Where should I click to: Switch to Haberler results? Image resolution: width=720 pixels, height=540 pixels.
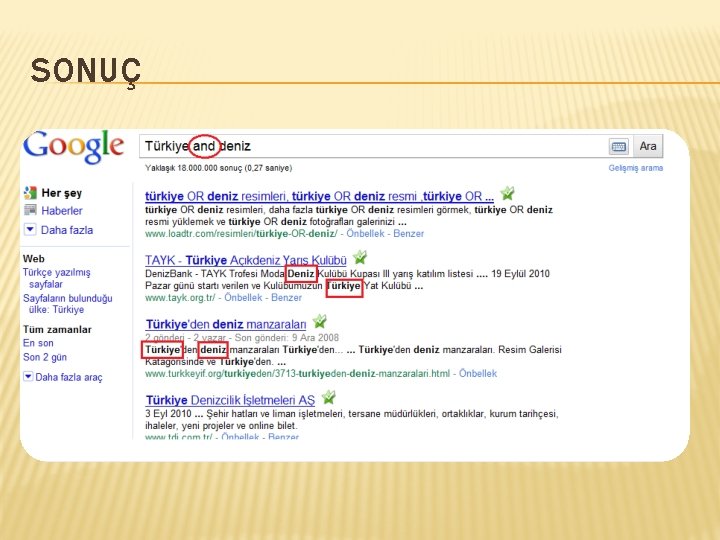coord(62,211)
